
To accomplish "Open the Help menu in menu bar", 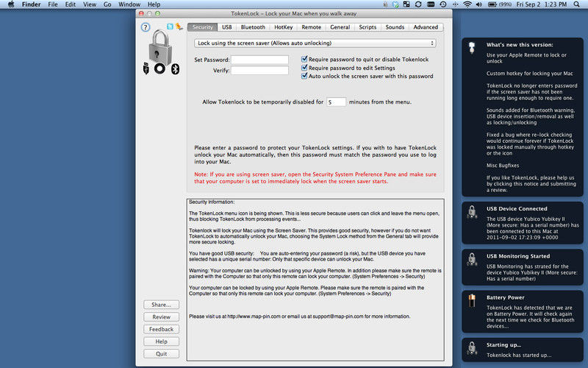I will [x=154, y=4].
